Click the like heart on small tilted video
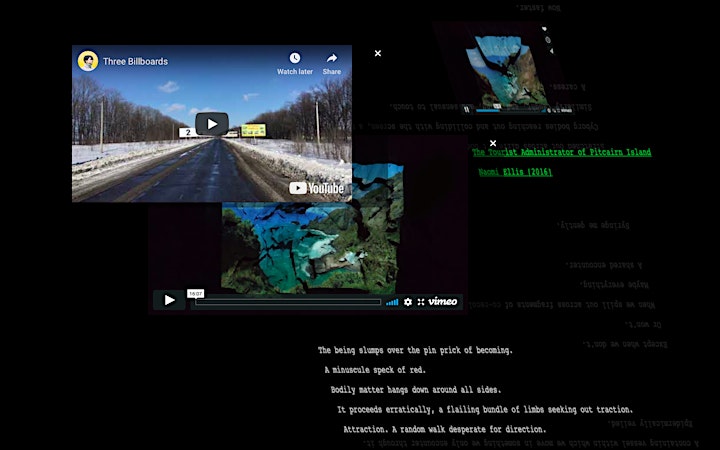This screenshot has height=450, width=720. [545, 29]
